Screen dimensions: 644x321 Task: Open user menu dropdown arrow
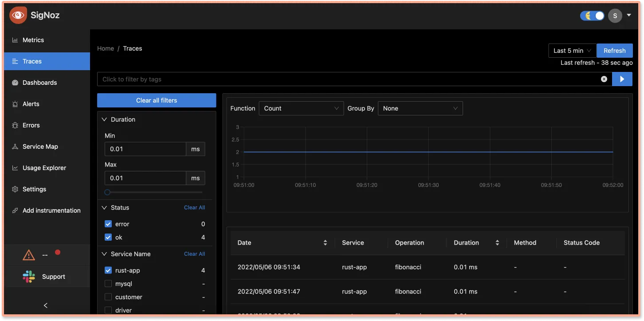629,16
